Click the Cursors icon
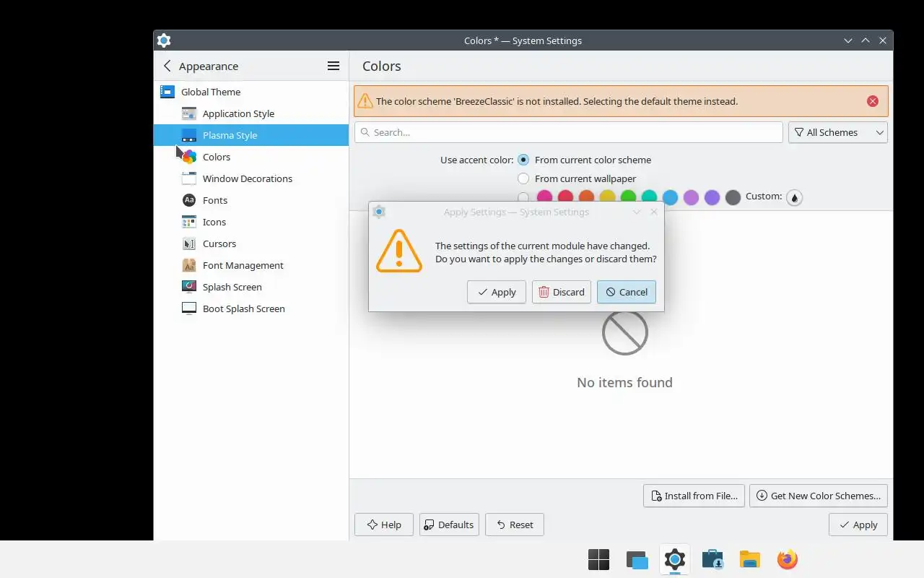The width and height of the screenshot is (924, 578). [x=189, y=243]
